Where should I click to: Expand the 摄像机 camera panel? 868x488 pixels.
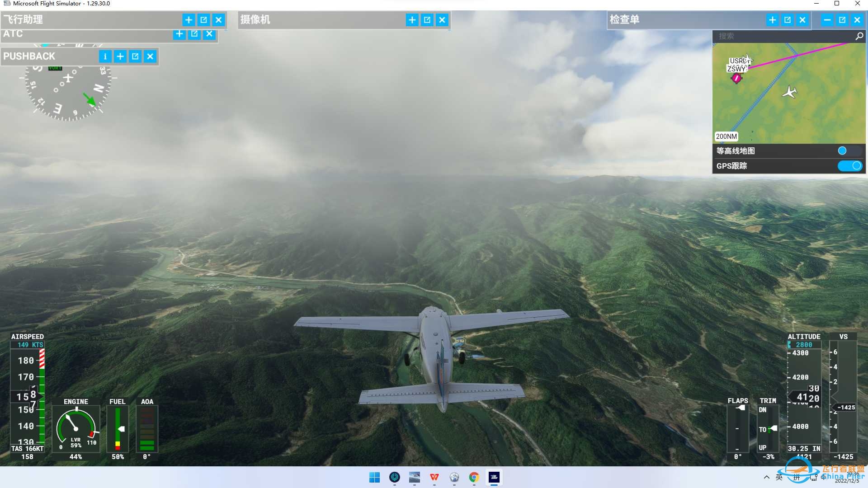click(412, 20)
